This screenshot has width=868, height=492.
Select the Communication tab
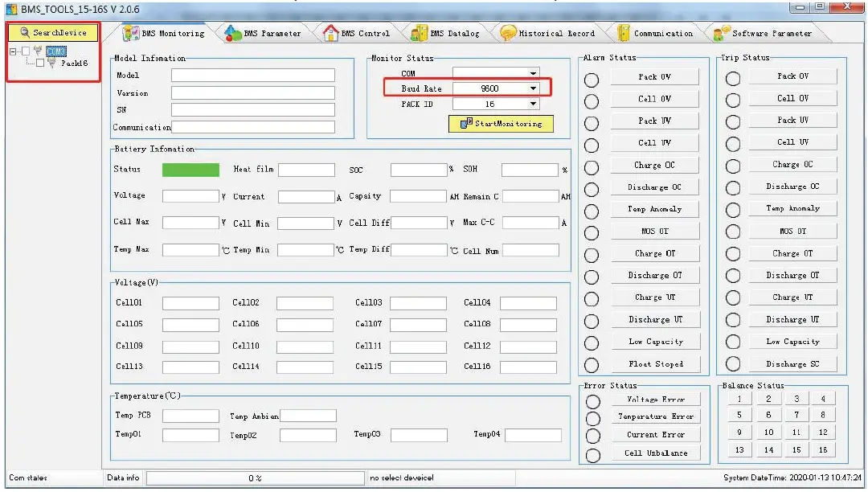point(656,33)
